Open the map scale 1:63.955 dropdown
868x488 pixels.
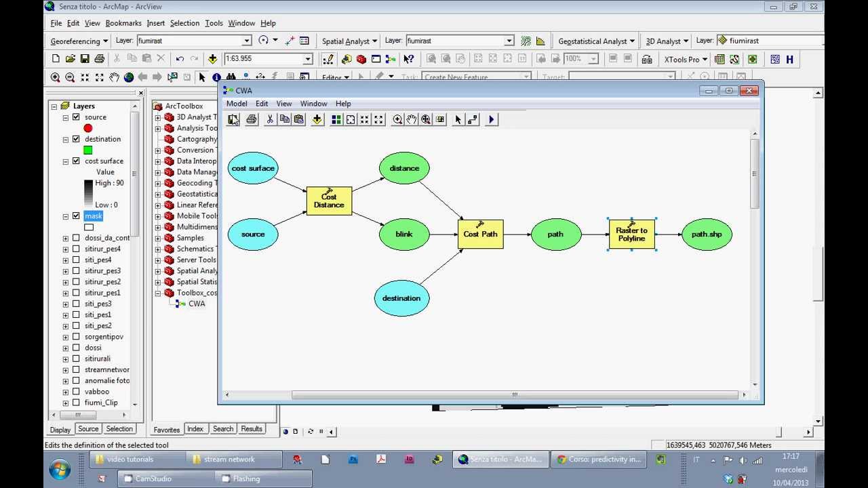(x=307, y=60)
